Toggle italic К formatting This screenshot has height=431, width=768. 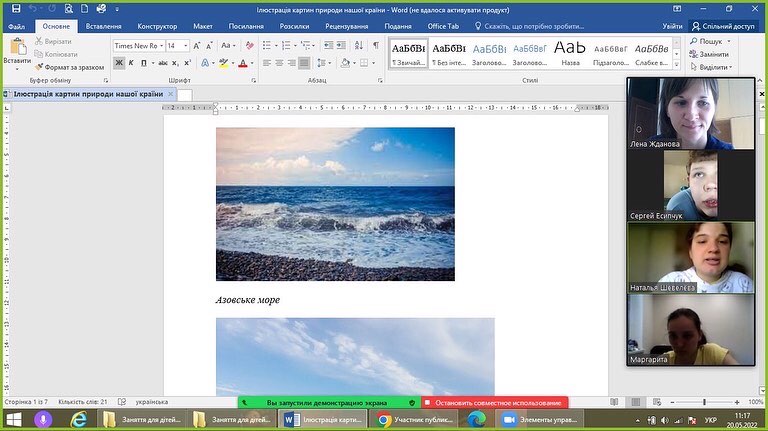tap(131, 63)
